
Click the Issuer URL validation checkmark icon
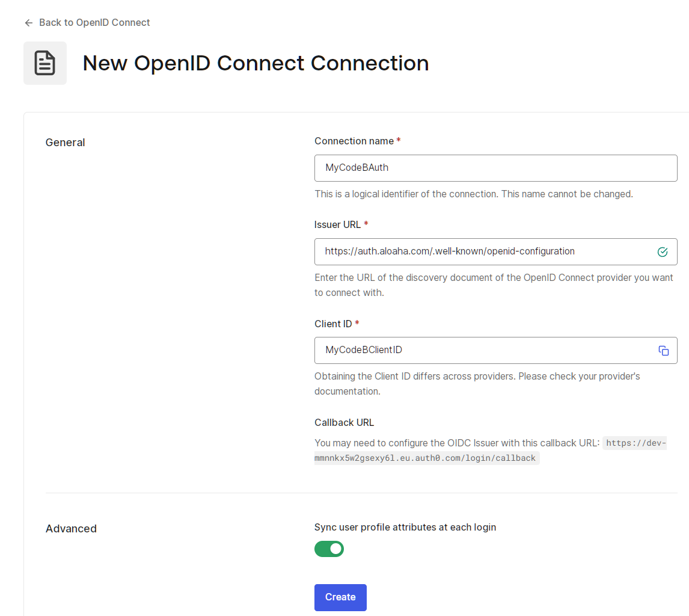(662, 252)
